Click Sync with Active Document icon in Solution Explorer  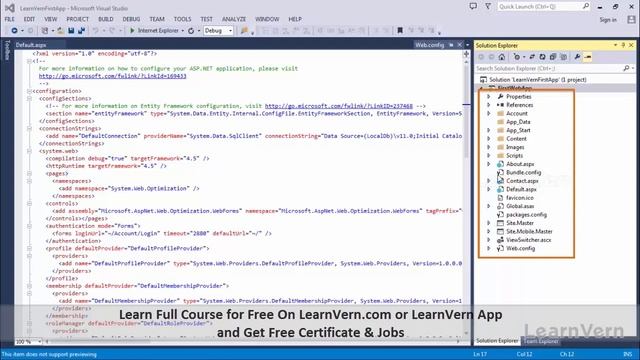pos(532,57)
